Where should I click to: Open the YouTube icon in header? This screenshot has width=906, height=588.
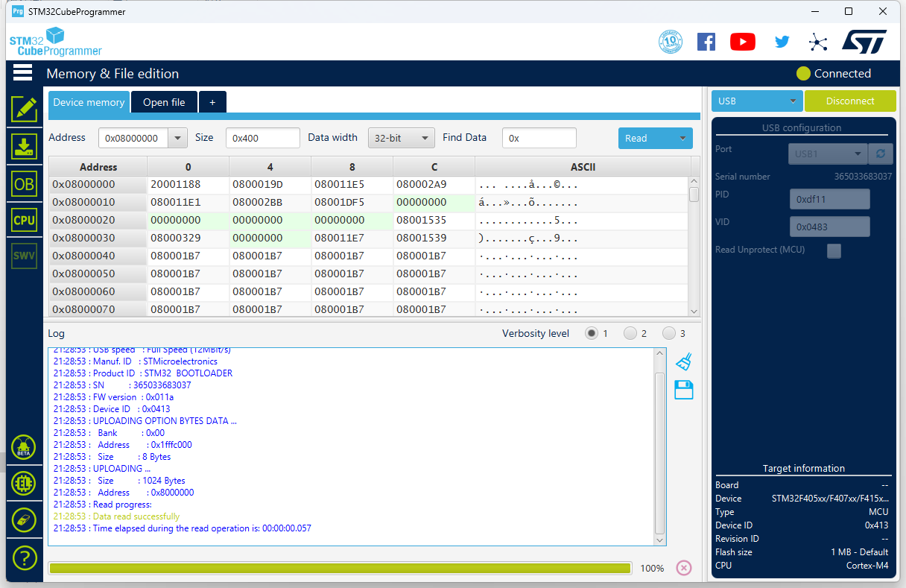[x=742, y=42]
